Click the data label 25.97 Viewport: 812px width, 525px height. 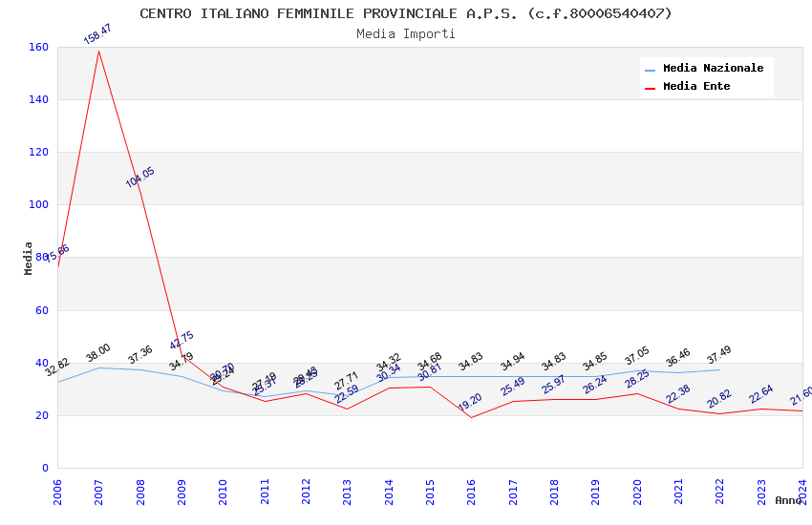[x=553, y=385]
